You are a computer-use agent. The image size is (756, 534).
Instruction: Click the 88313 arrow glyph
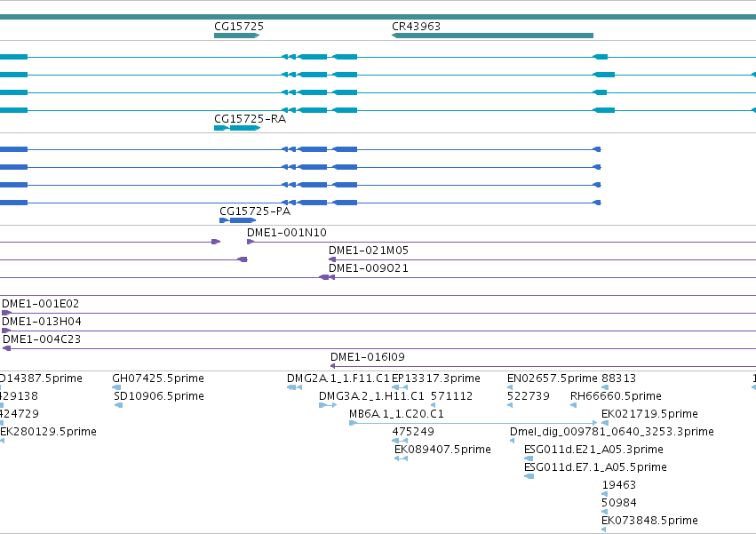click(605, 387)
